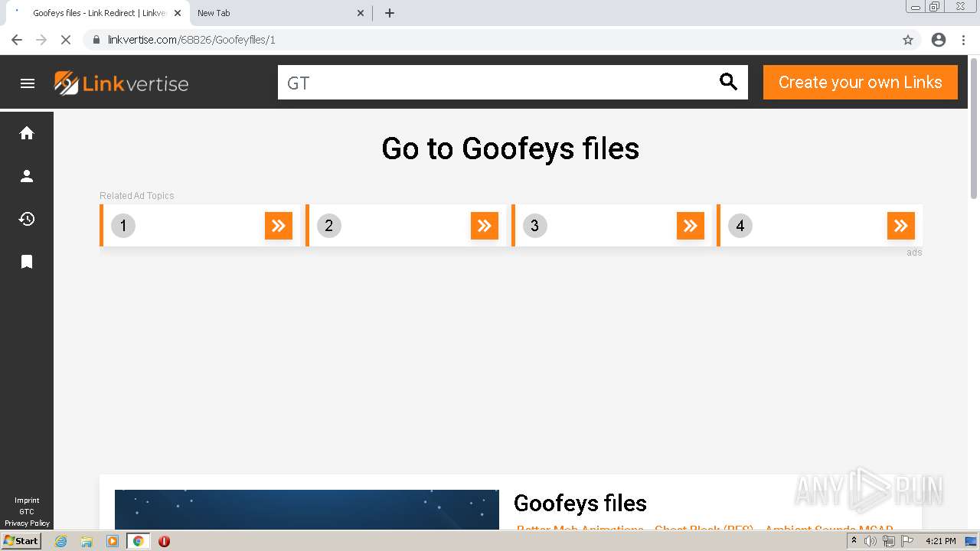Image resolution: width=980 pixels, height=551 pixels.
Task: Select ad topic number 4 card
Action: pyautogui.click(x=819, y=226)
